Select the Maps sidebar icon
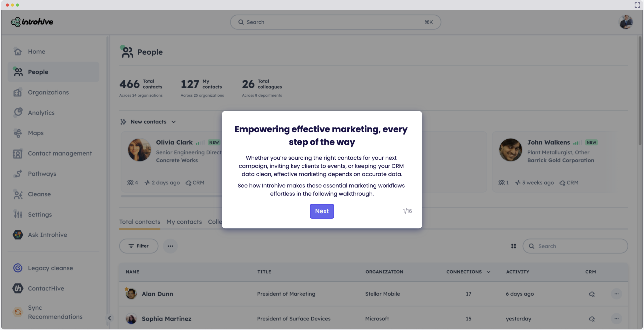 (x=35, y=133)
